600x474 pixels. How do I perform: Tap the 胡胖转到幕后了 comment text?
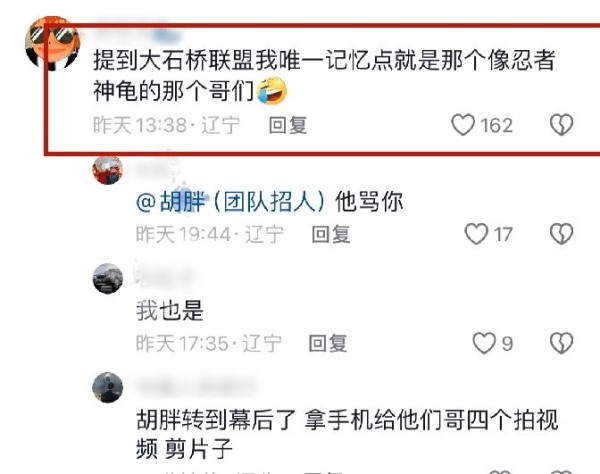point(347,434)
